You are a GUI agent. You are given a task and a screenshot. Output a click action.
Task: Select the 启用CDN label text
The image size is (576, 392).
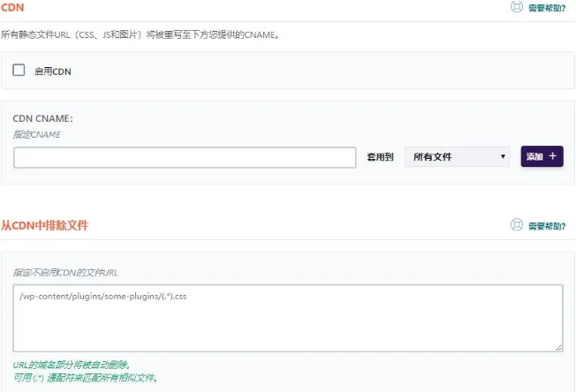pos(52,72)
